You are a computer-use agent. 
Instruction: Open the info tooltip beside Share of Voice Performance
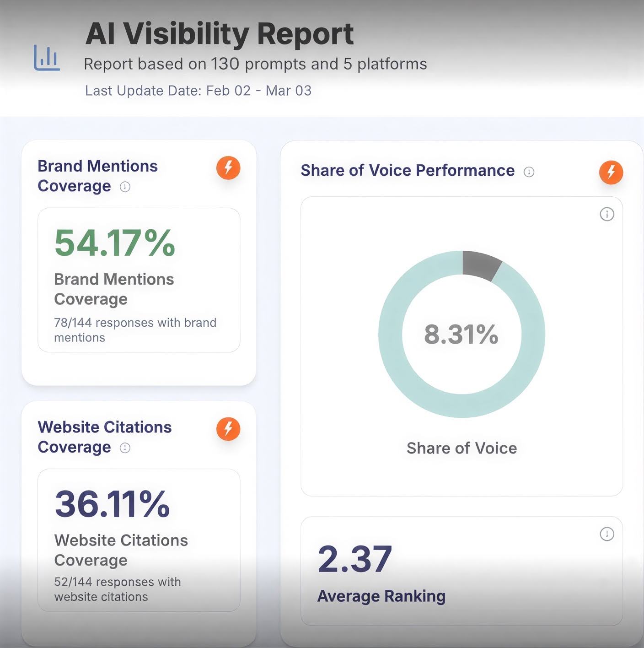pos(529,172)
